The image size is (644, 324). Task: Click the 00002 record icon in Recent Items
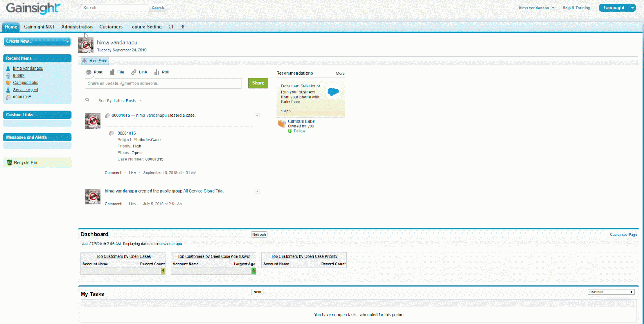(x=8, y=76)
